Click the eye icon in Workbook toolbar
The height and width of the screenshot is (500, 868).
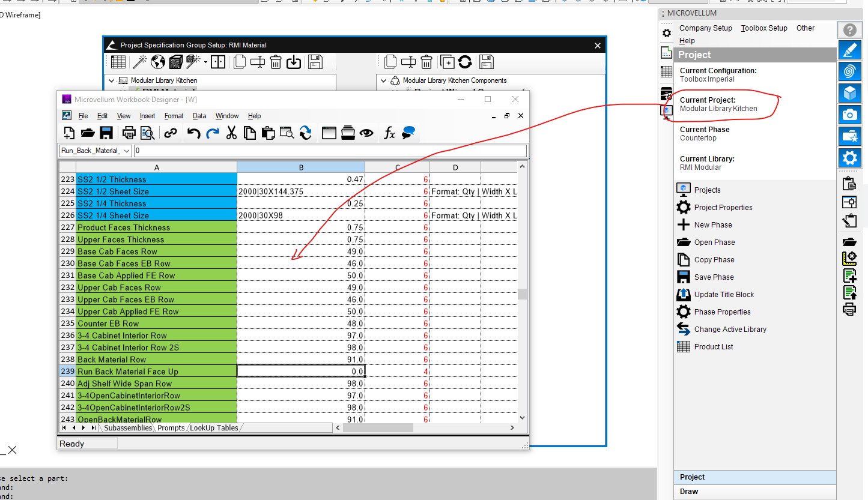pos(366,133)
